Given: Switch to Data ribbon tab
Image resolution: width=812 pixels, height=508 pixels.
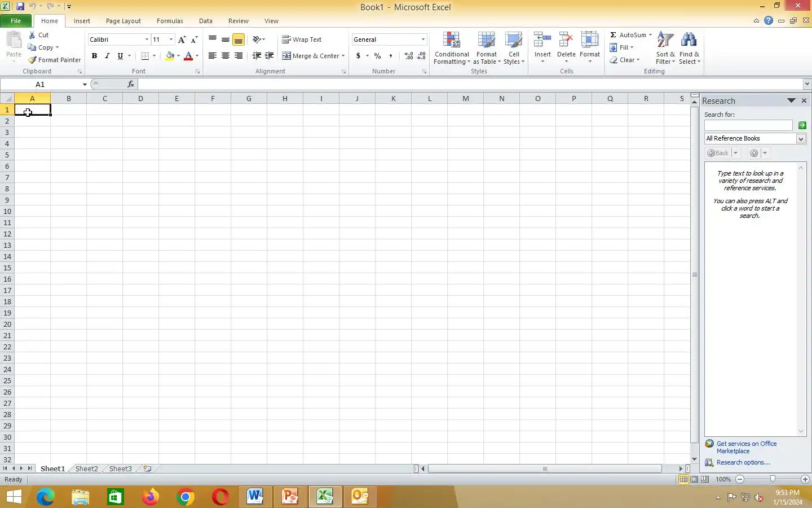Looking at the screenshot, I should coord(206,21).
